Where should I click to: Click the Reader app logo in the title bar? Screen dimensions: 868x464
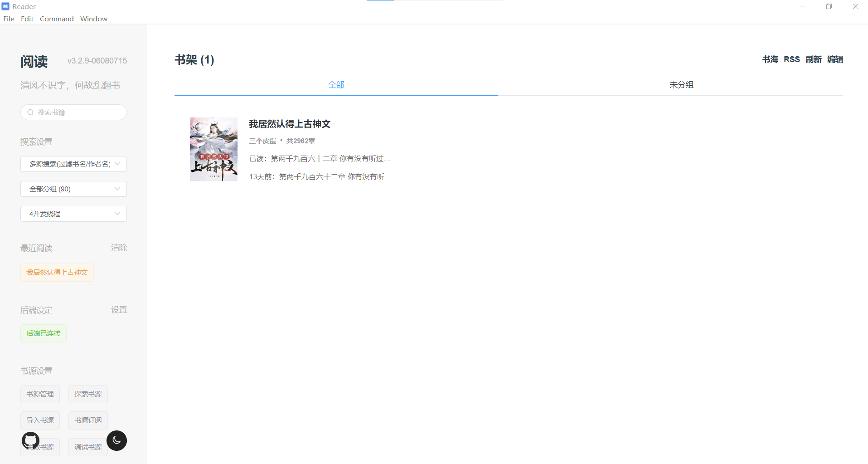pos(6,6)
